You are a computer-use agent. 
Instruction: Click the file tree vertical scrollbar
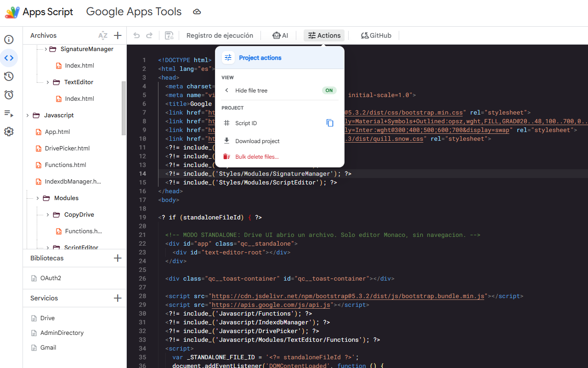click(x=124, y=108)
